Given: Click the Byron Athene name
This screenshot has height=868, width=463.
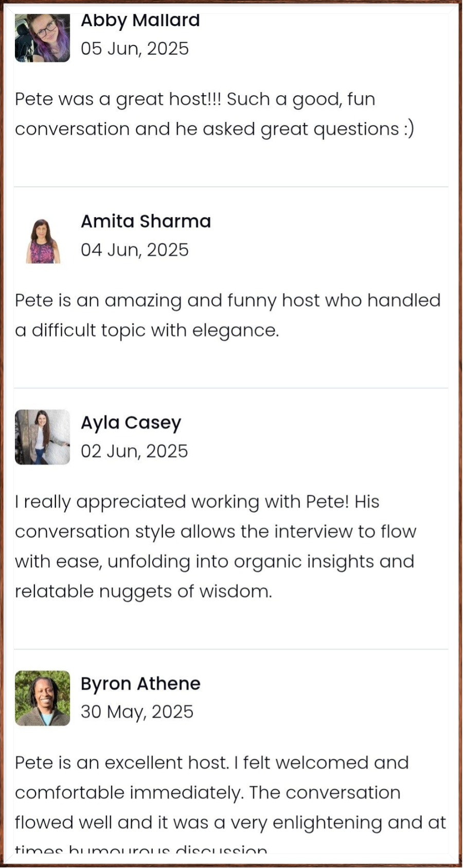Looking at the screenshot, I should (140, 684).
